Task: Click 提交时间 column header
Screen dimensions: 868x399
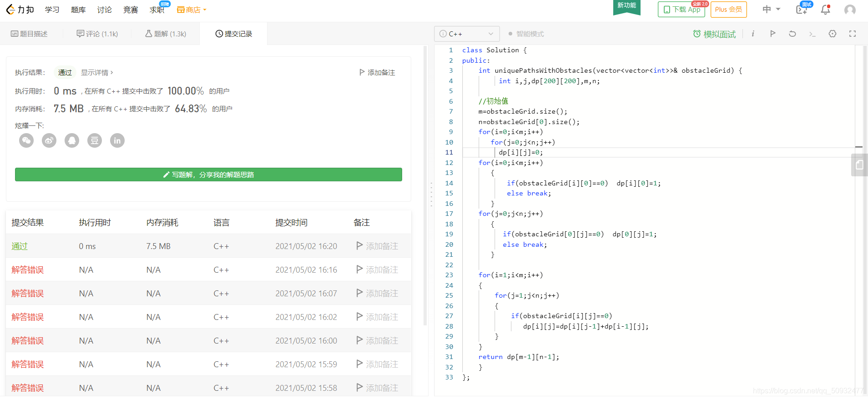Action: point(292,222)
